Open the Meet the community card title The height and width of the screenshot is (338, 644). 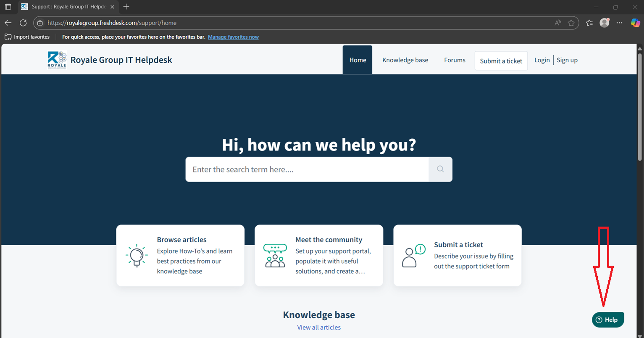[329, 240]
